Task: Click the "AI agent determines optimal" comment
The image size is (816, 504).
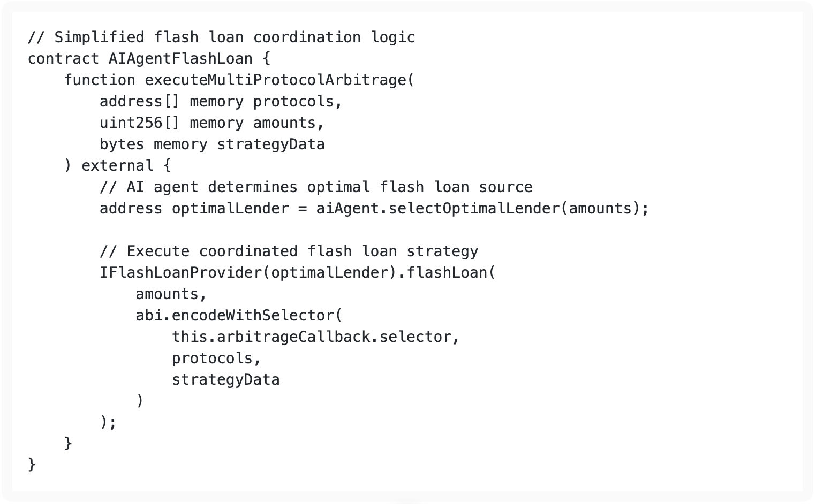Action: (316, 187)
